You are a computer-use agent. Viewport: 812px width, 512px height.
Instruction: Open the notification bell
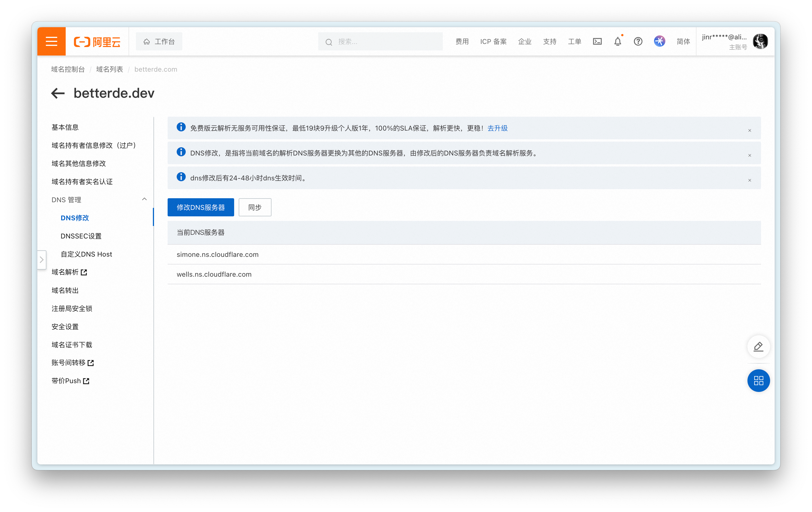[617, 41]
